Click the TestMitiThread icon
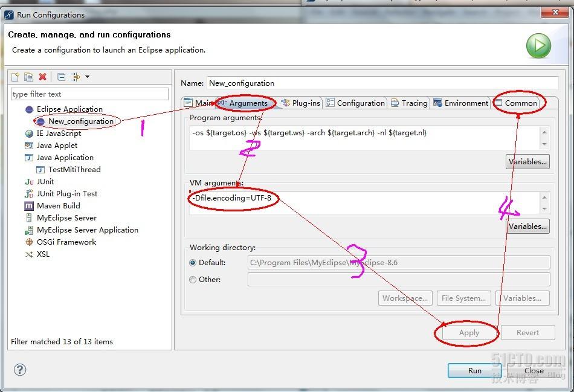The height and width of the screenshot is (392, 574). point(40,170)
